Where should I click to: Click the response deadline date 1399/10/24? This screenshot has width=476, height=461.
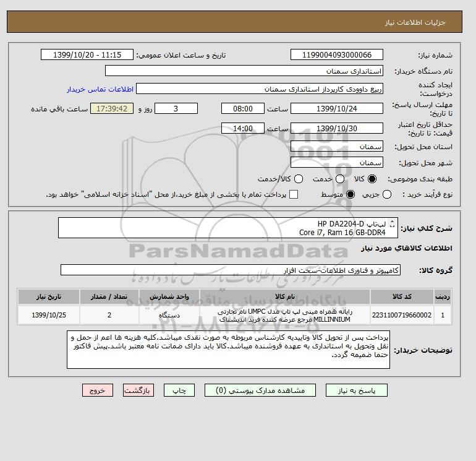point(337,108)
